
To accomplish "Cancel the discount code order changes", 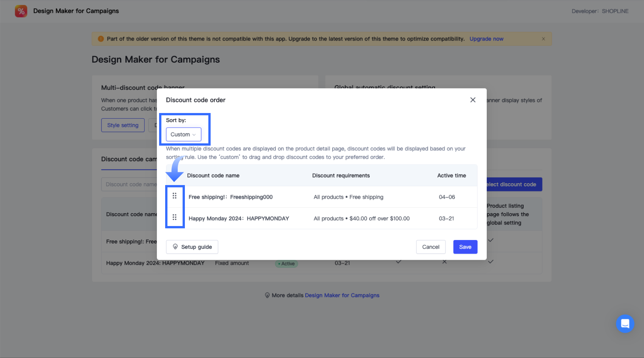I will (431, 247).
